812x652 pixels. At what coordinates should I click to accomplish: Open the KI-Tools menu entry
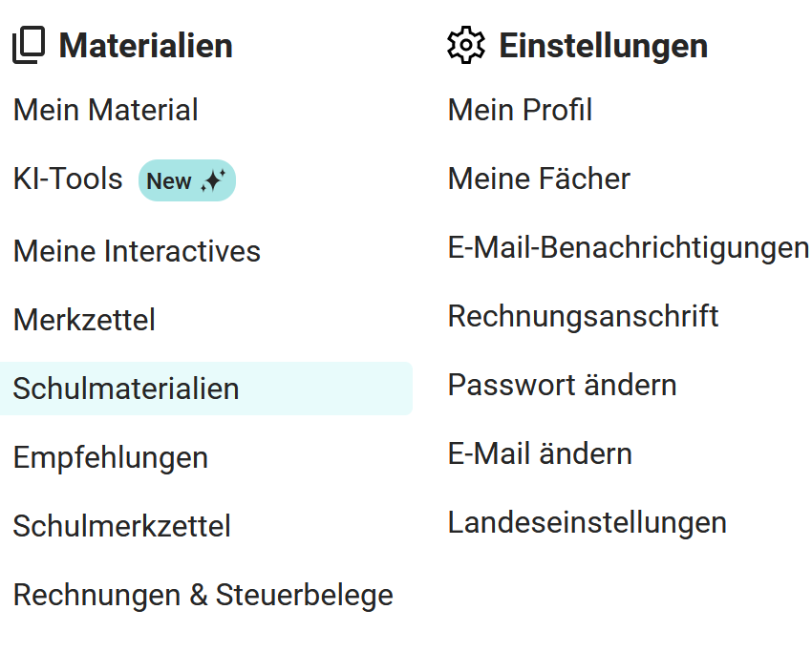pyautogui.click(x=68, y=179)
